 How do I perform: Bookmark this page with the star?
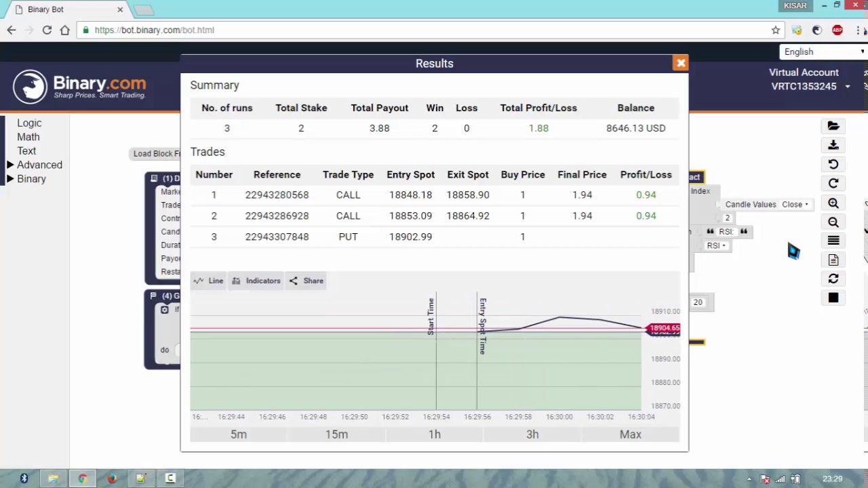point(776,30)
